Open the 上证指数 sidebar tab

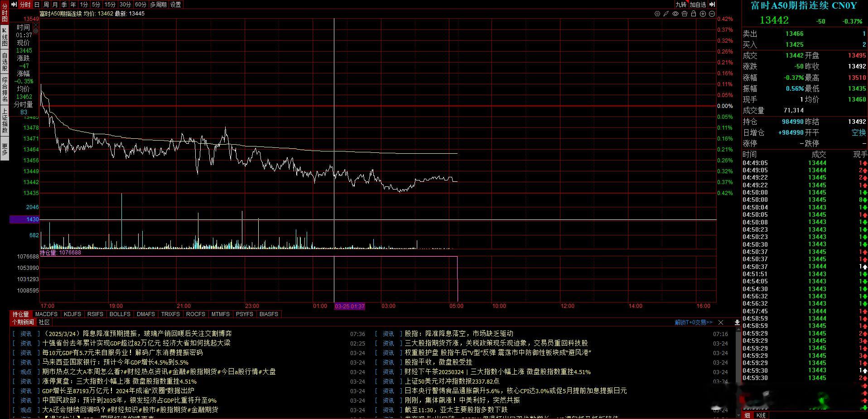tap(5, 121)
